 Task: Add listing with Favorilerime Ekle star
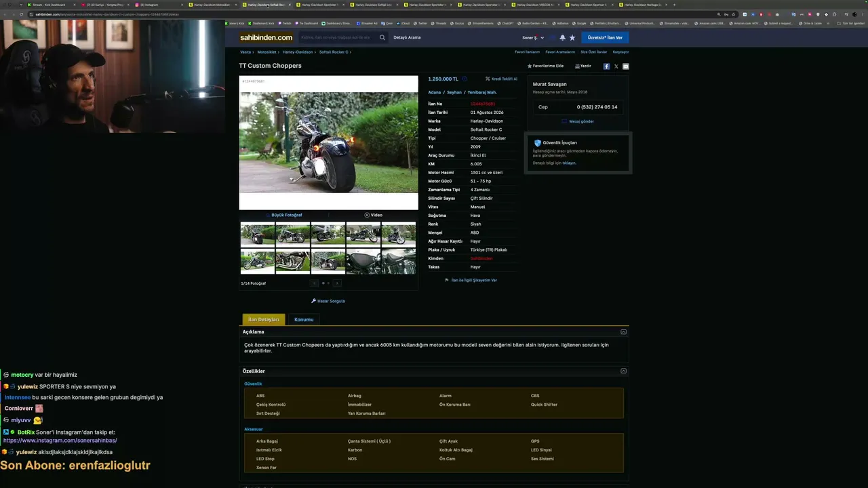545,66
